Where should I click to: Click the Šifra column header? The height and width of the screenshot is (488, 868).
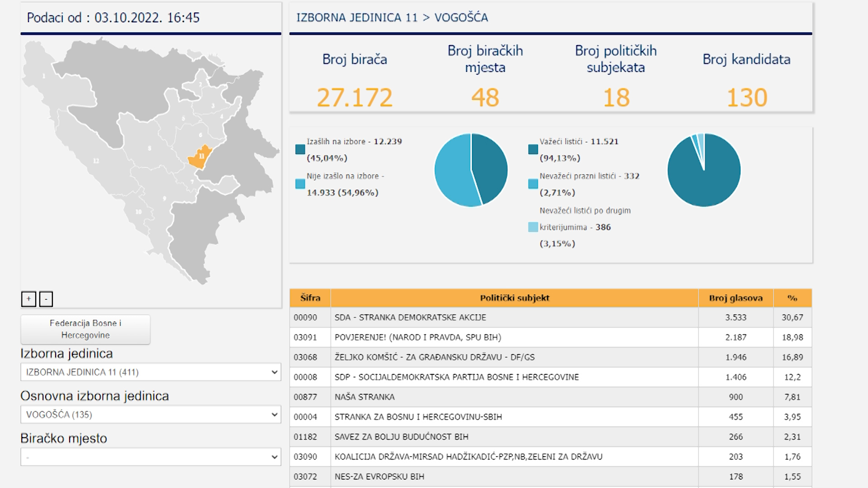[x=310, y=298]
